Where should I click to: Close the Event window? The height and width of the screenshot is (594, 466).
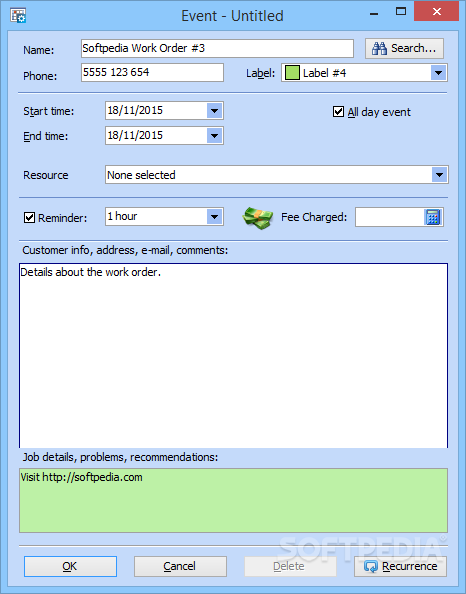click(436, 12)
